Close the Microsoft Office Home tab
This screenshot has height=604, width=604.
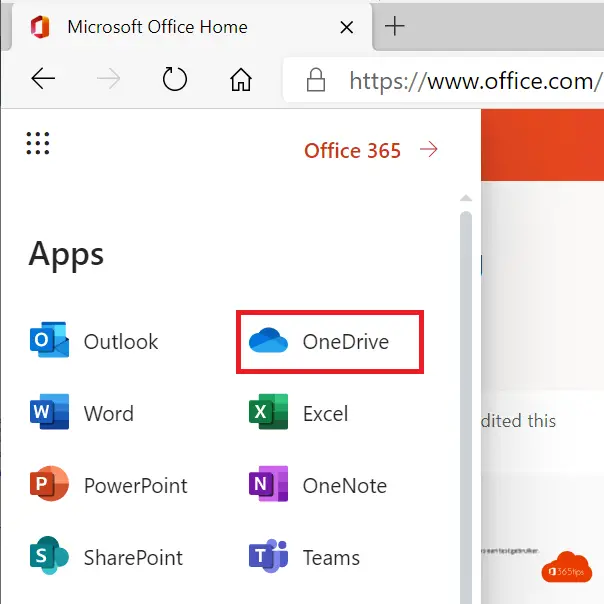(x=347, y=27)
